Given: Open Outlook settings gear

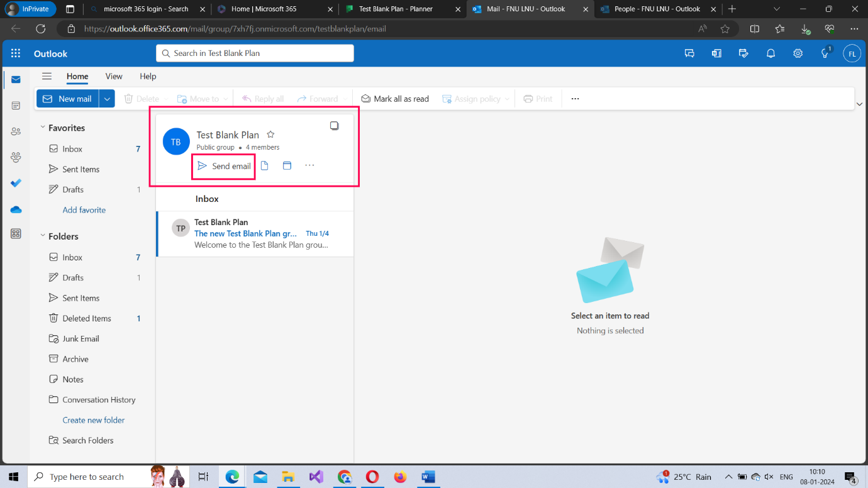Looking at the screenshot, I should coord(798,53).
